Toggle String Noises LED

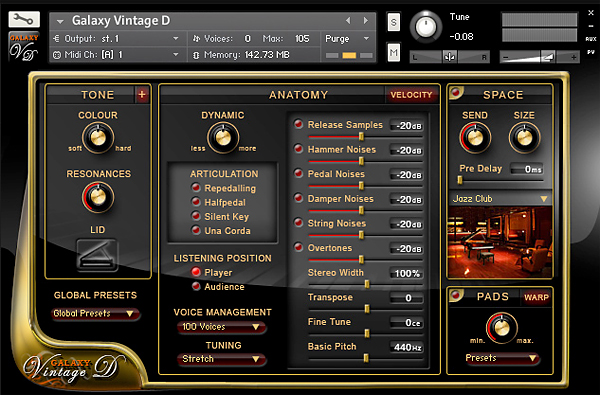(x=298, y=222)
